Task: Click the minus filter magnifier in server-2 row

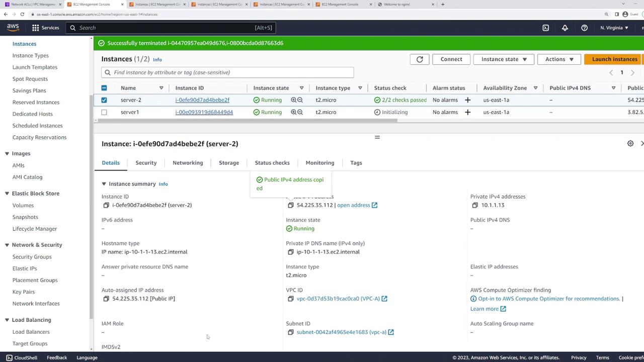Action: pyautogui.click(x=300, y=100)
